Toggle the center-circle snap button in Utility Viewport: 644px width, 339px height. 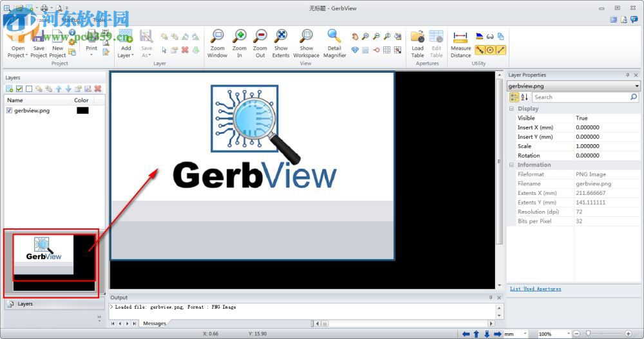coord(490,50)
